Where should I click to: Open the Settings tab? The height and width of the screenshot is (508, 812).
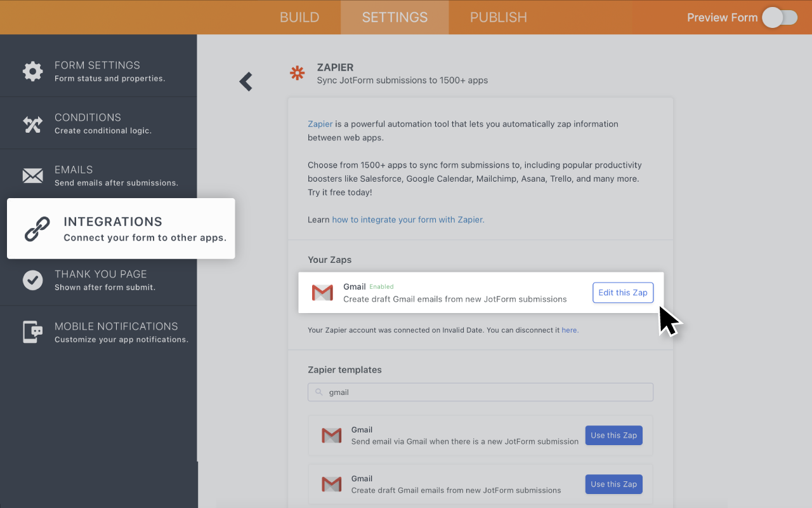394,17
